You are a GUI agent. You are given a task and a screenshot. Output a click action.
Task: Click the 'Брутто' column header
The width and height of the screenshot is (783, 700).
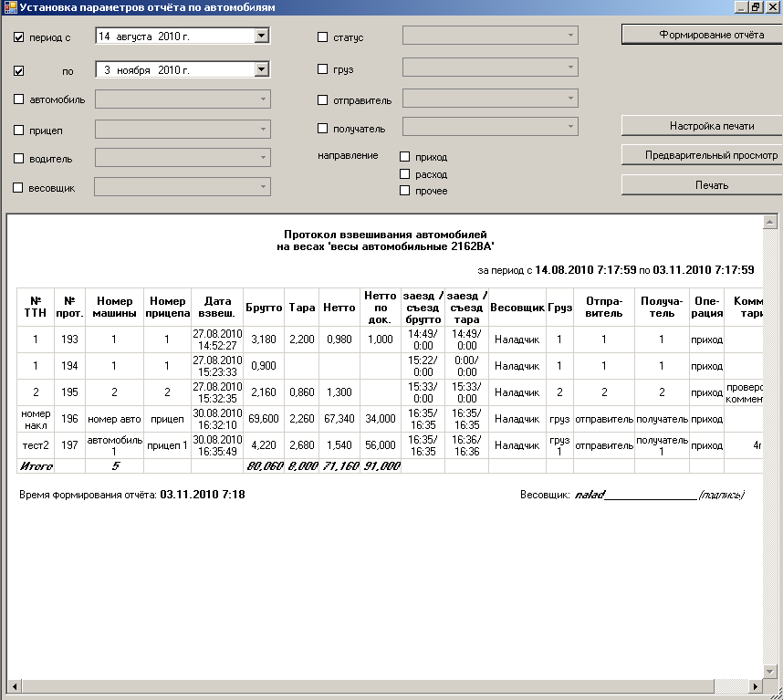pyautogui.click(x=264, y=308)
